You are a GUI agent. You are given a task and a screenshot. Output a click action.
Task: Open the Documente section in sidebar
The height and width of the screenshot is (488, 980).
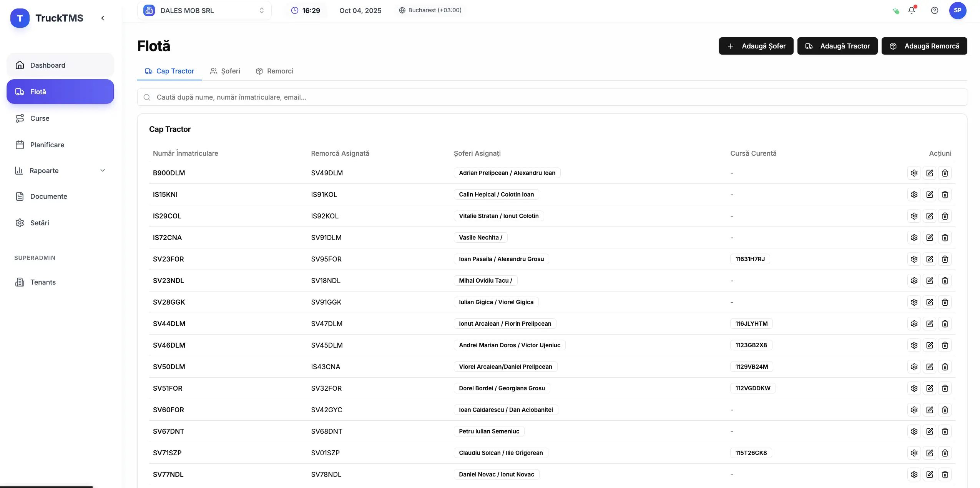48,196
